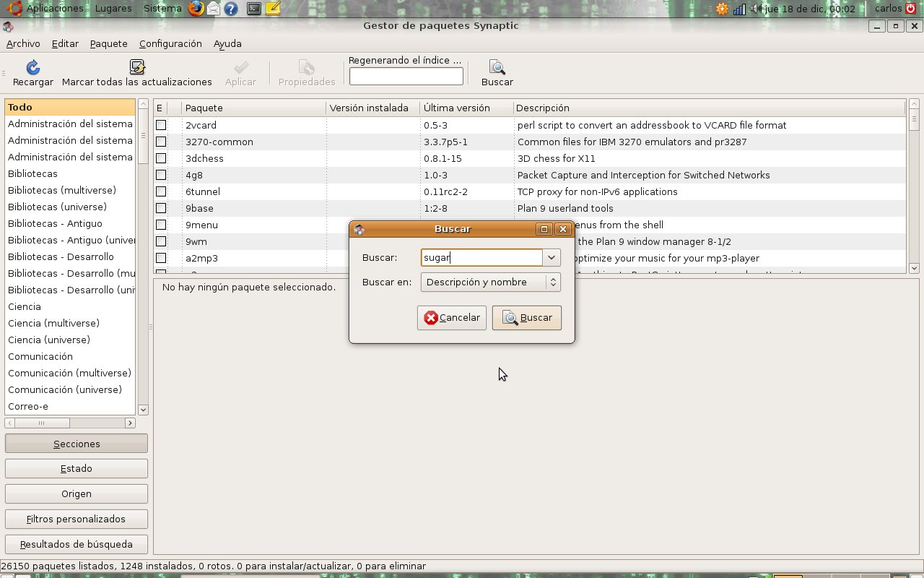This screenshot has height=578, width=924.
Task: Open the Ayuda menu
Action: click(227, 43)
